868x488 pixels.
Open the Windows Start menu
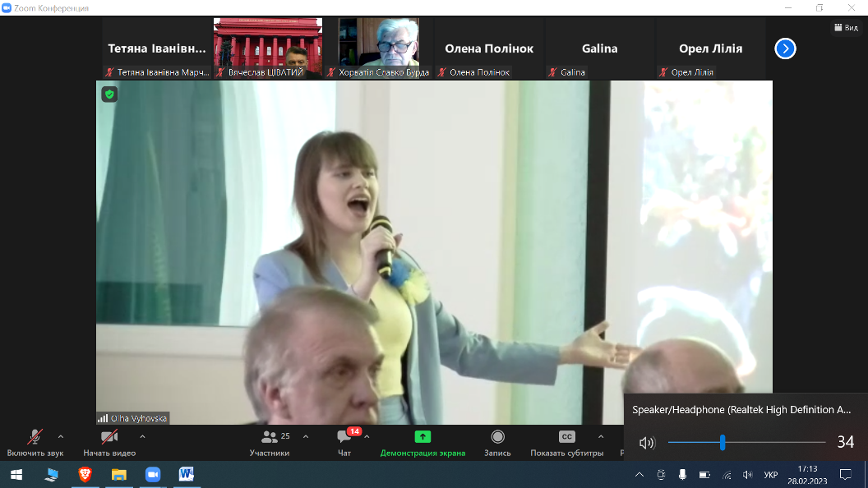[16, 475]
